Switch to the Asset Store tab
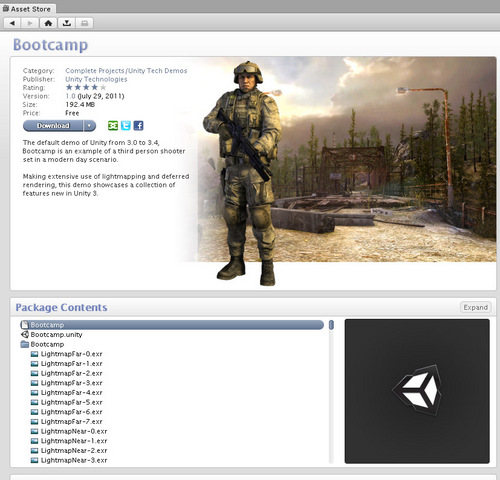 [x=27, y=9]
